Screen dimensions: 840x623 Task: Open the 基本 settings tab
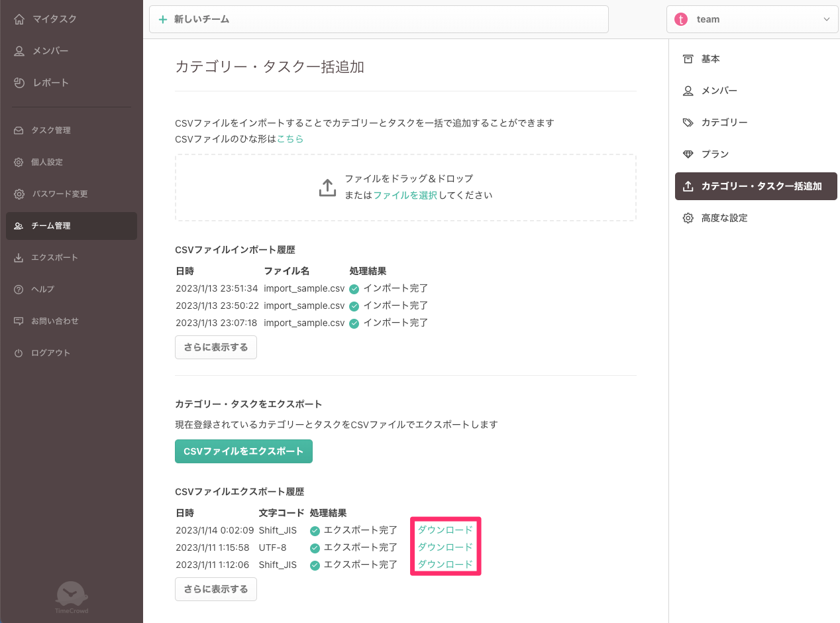pyautogui.click(x=710, y=59)
